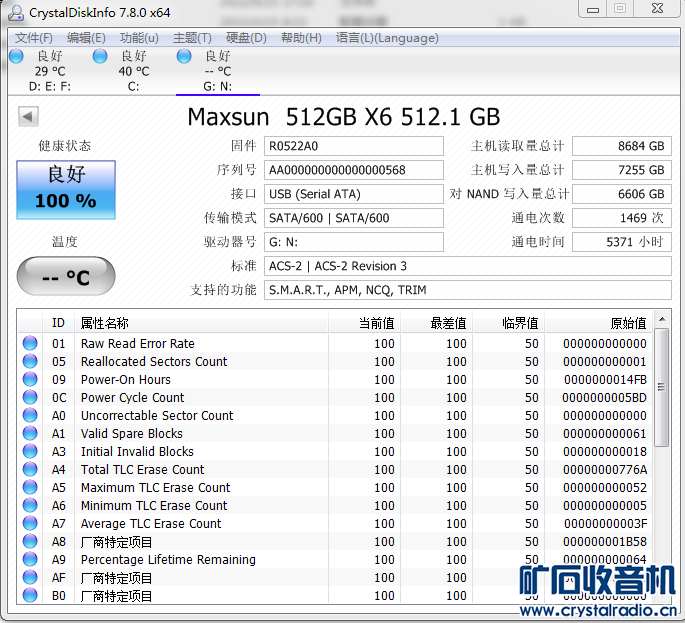Click the 最差值 column header

[436, 323]
